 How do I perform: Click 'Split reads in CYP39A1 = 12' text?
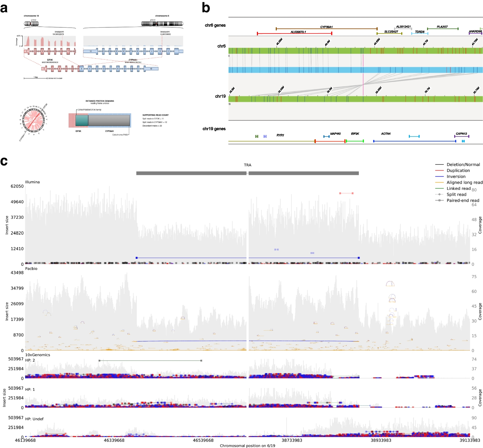[155, 122]
